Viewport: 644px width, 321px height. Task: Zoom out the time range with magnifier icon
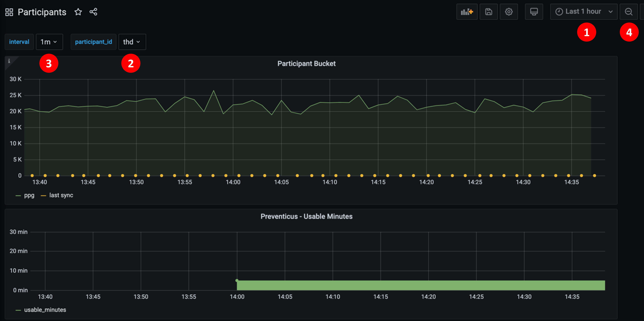[x=629, y=11]
